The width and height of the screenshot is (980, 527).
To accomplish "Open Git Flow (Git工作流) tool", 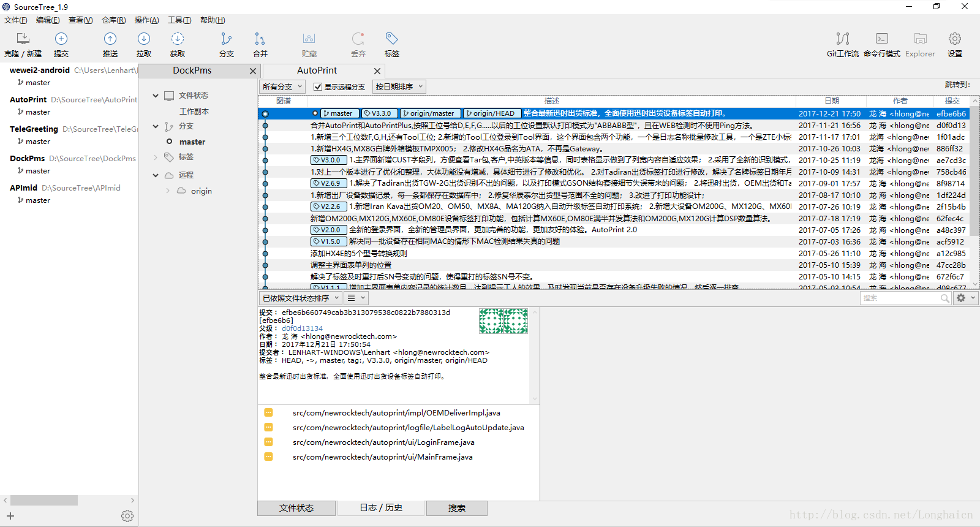I will [843, 39].
